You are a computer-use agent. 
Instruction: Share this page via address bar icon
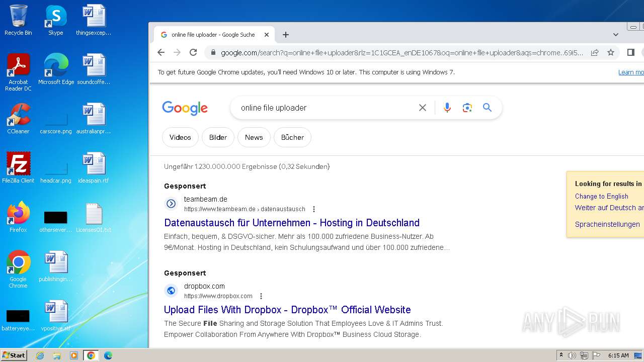[x=595, y=52]
